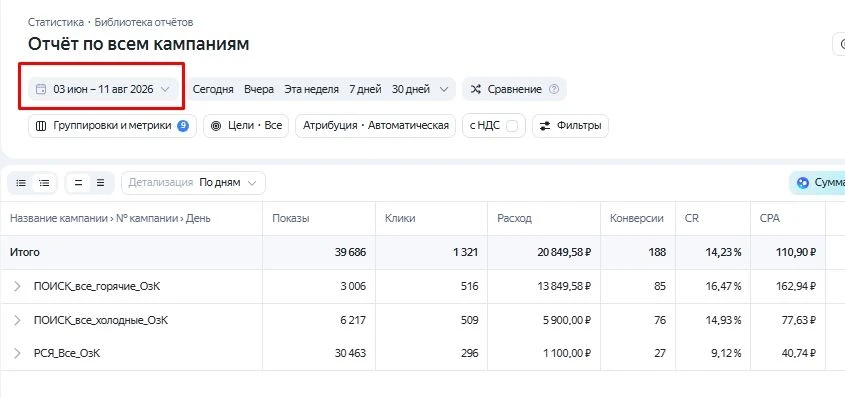Expand the ПОИСК_все_холодные_ОзК campaign row

[x=17, y=320]
